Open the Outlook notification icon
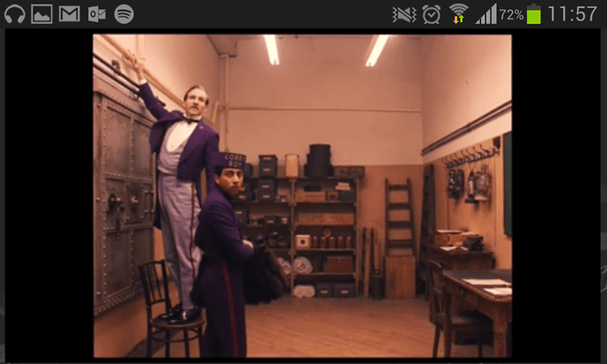 pos(97,14)
